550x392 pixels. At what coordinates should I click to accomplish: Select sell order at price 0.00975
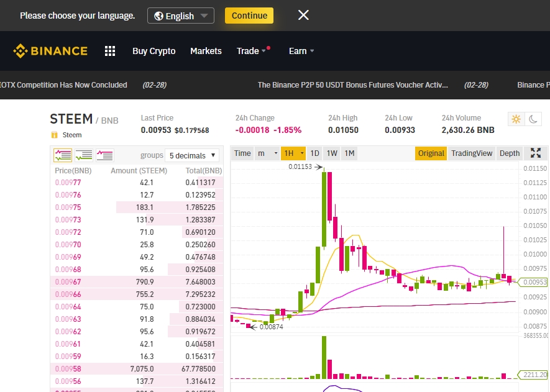pyautogui.click(x=137, y=207)
